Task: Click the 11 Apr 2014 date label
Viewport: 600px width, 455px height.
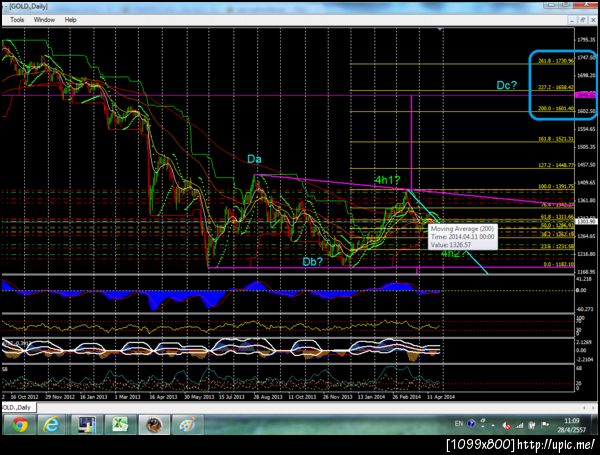Action: tap(441, 397)
